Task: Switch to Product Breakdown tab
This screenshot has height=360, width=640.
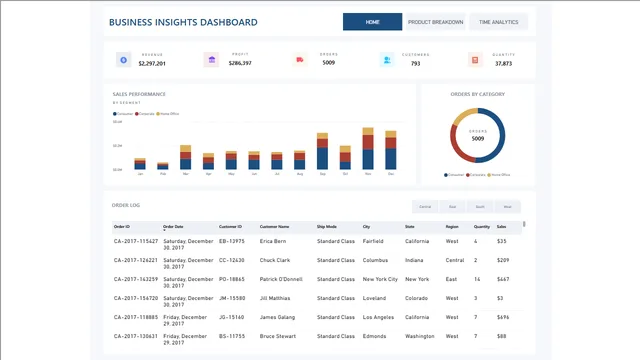Action: pyautogui.click(x=436, y=22)
